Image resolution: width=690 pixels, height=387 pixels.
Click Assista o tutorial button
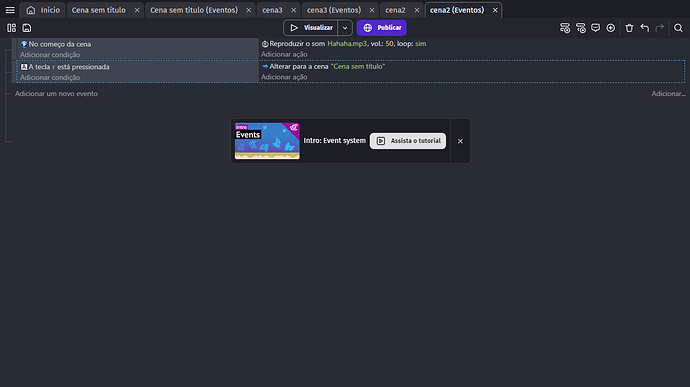pyautogui.click(x=407, y=141)
